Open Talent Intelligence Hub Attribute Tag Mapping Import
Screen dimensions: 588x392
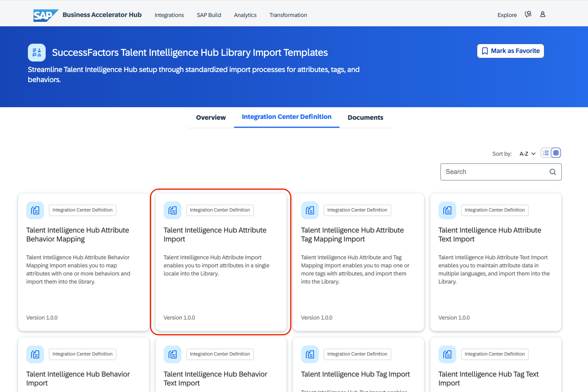click(352, 235)
